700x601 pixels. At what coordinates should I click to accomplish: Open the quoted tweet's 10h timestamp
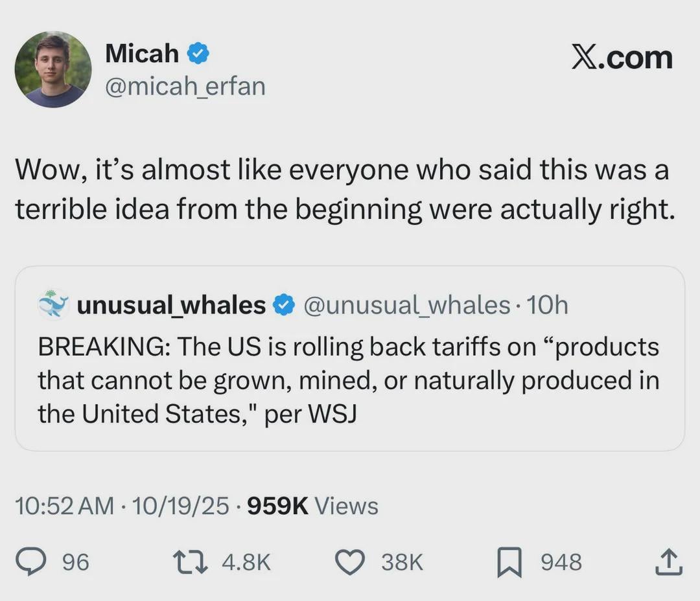[548, 304]
